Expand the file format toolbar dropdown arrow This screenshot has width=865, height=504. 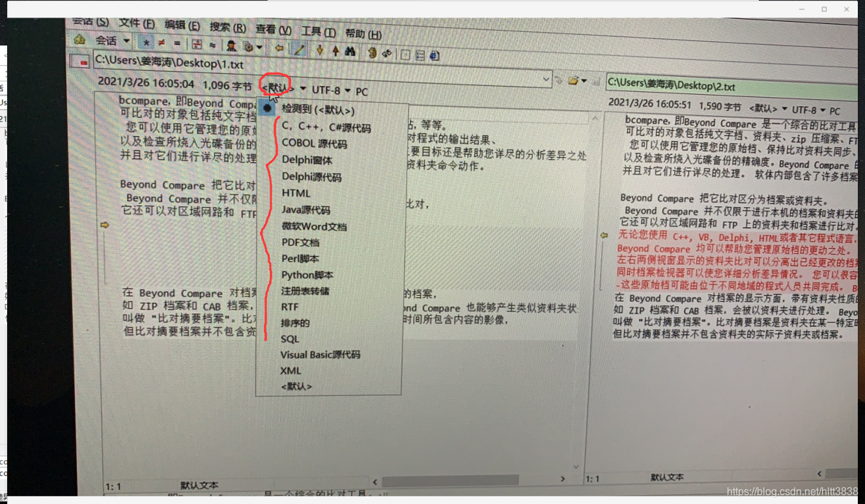[x=259, y=47]
